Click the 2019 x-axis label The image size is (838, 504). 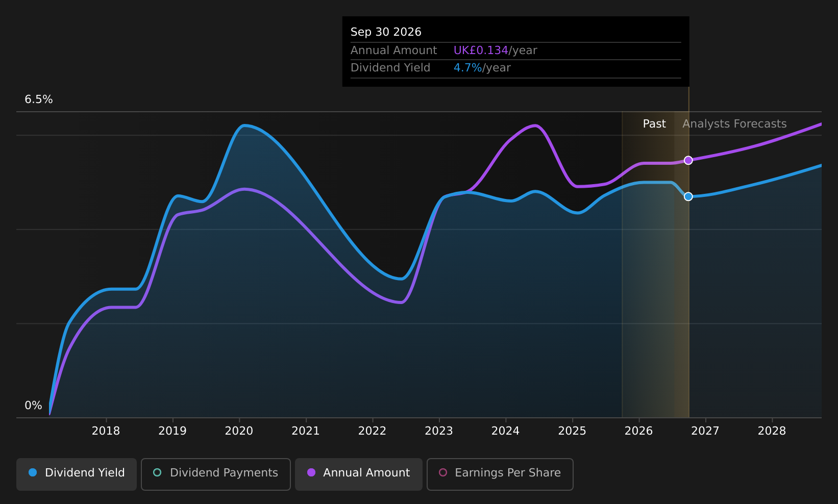tap(172, 431)
